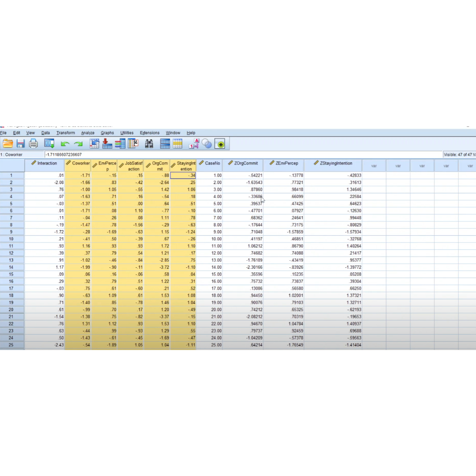This screenshot has height=476, width=476.
Task: Click the Print icon in the toolbar
Action: pyautogui.click(x=33, y=144)
